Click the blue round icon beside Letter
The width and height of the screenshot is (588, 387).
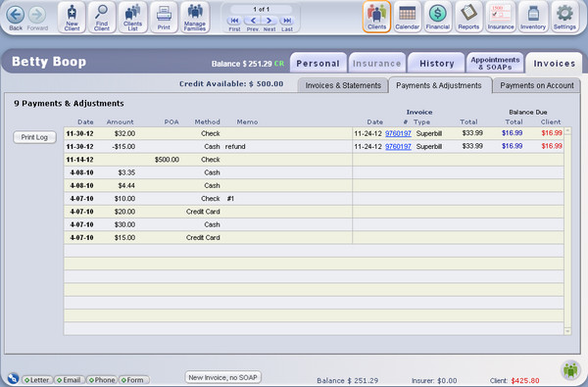(x=14, y=378)
